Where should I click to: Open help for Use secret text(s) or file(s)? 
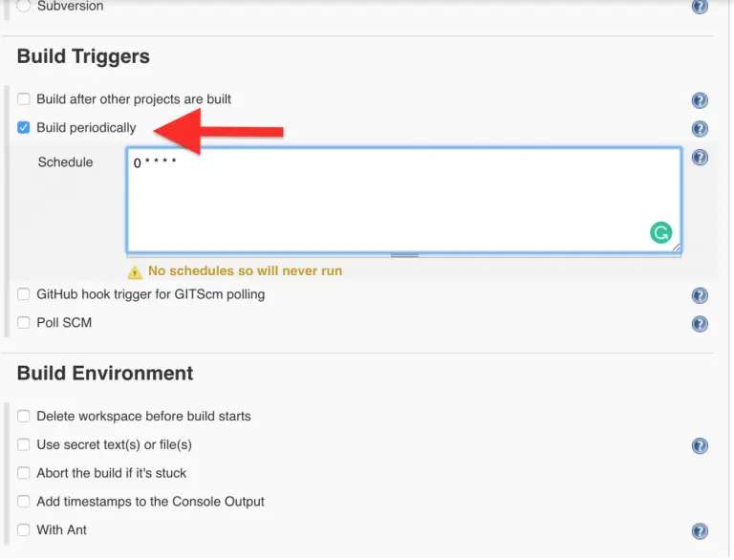coord(700,446)
